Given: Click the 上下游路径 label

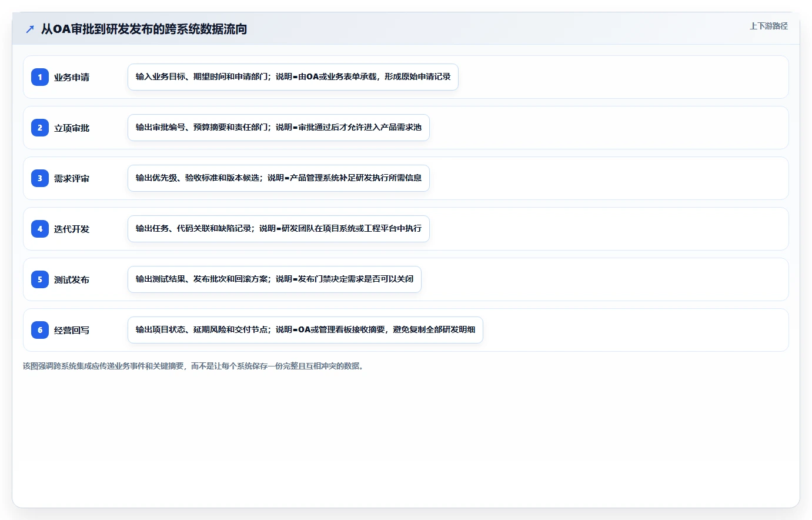Looking at the screenshot, I should click(x=768, y=26).
